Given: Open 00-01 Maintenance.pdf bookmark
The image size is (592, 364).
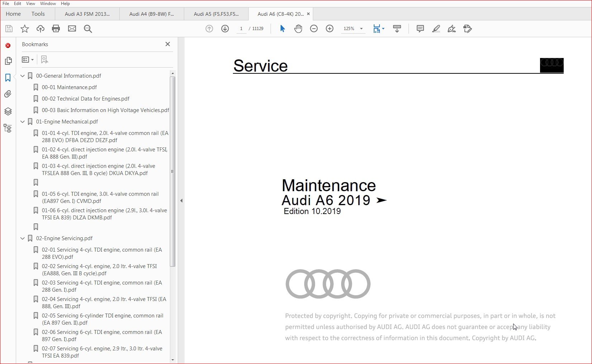Looking at the screenshot, I should click(x=70, y=87).
